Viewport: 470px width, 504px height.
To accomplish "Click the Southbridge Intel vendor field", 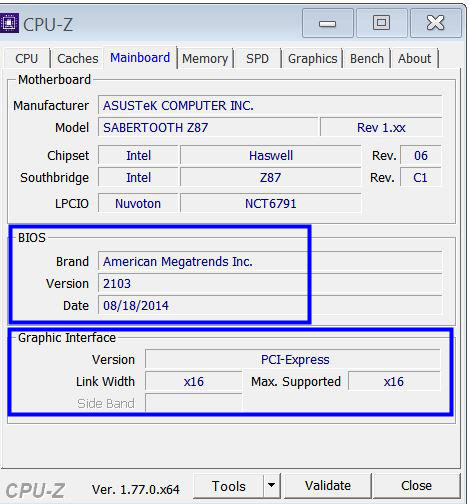I will coord(138,177).
